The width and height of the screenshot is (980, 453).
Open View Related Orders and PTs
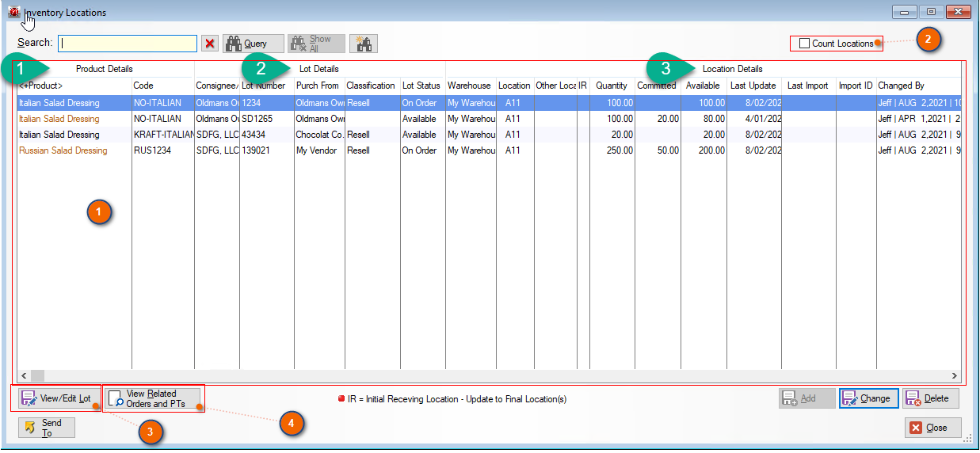pos(154,398)
